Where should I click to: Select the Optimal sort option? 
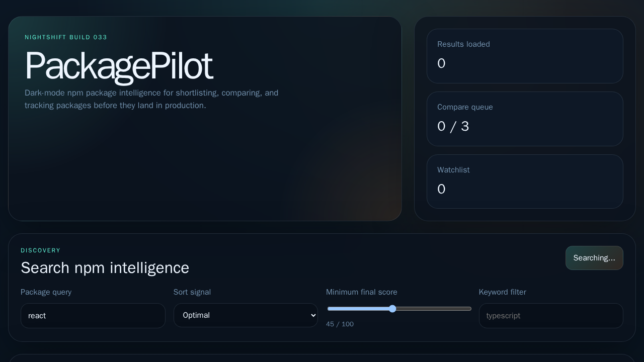pyautogui.click(x=246, y=315)
